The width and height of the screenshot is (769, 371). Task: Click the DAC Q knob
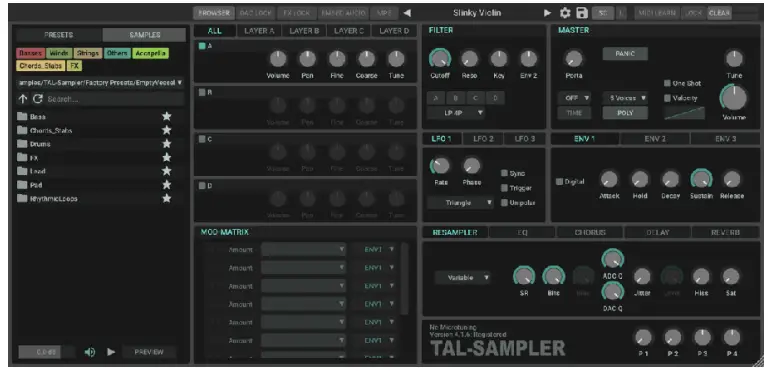point(613,292)
